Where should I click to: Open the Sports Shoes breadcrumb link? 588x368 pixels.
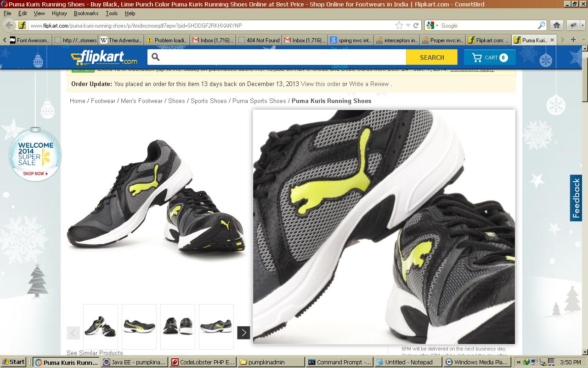(x=209, y=101)
